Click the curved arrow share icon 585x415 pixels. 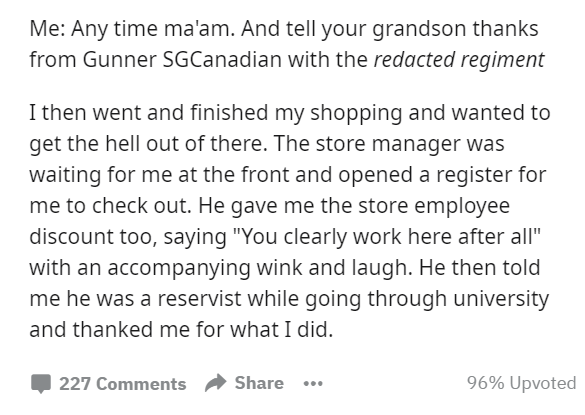(216, 383)
